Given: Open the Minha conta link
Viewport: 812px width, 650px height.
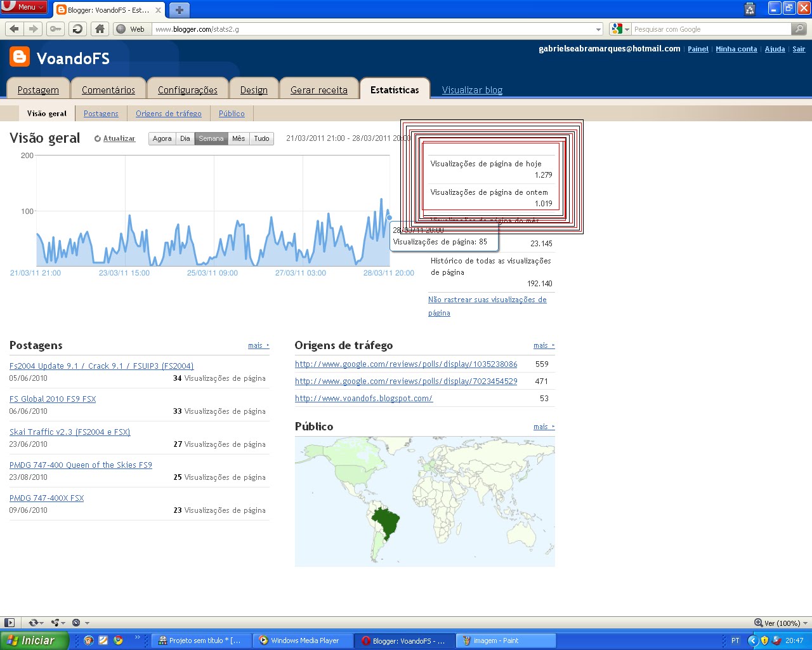Looking at the screenshot, I should coord(736,49).
